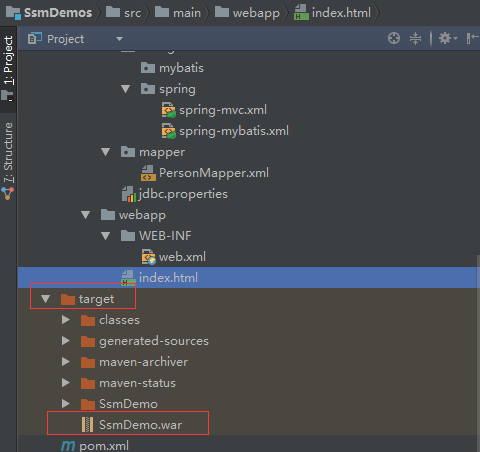Select web.xml file name
Screen dimensions: 480x452
click(x=182, y=257)
